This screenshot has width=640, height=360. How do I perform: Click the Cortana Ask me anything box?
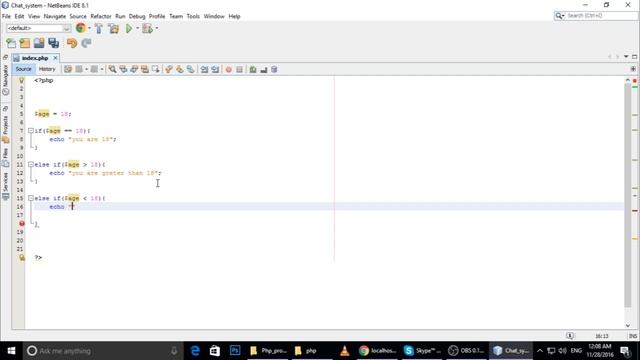(103, 351)
